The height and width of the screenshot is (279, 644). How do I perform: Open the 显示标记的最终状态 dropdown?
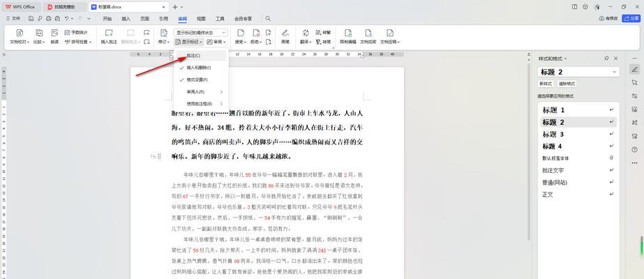tap(200, 32)
